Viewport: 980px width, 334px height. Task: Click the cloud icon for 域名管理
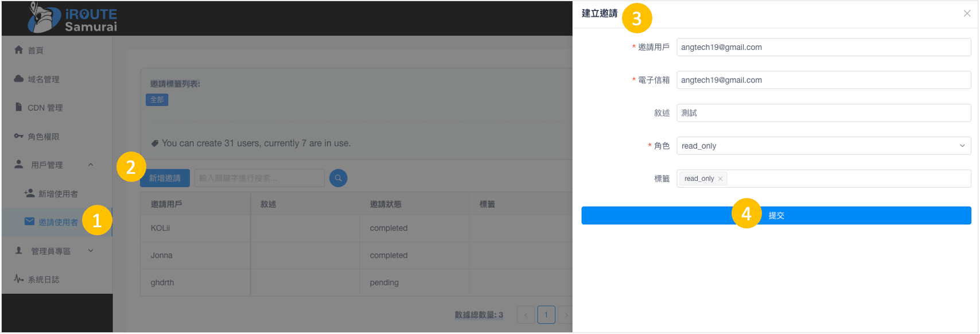coord(18,79)
